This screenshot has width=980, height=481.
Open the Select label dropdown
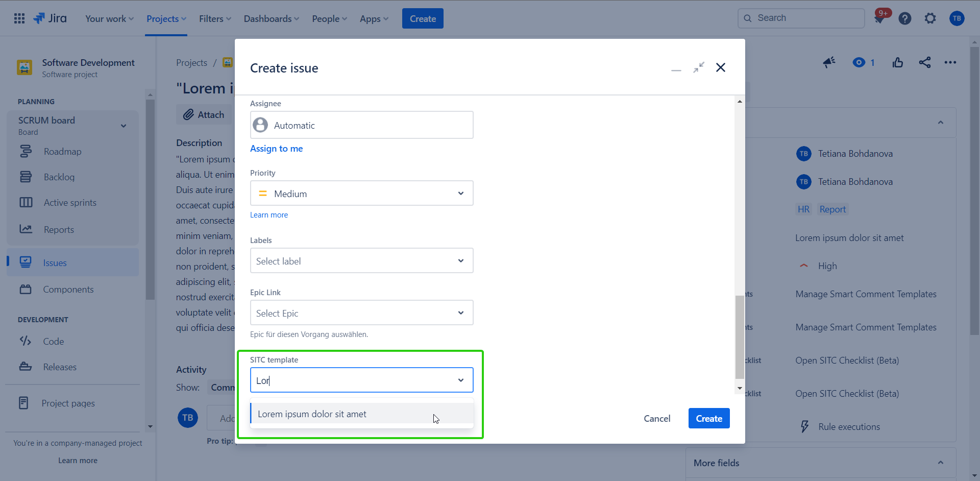pyautogui.click(x=361, y=261)
